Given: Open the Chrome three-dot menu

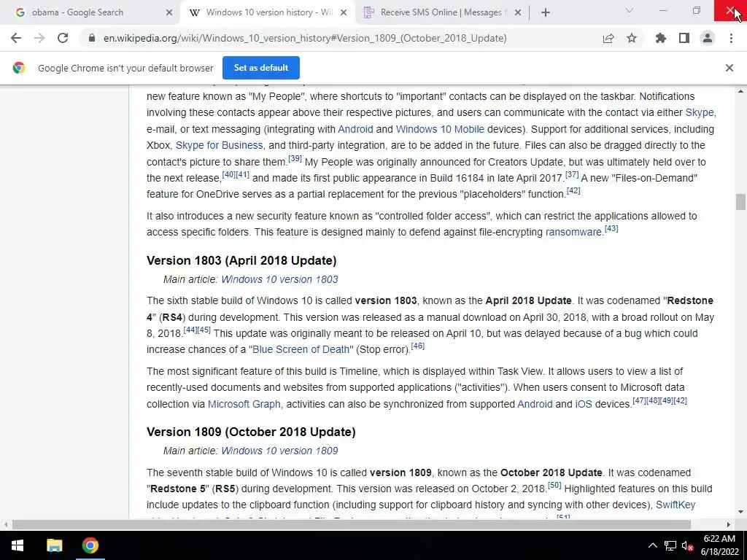Looking at the screenshot, I should click(x=731, y=38).
